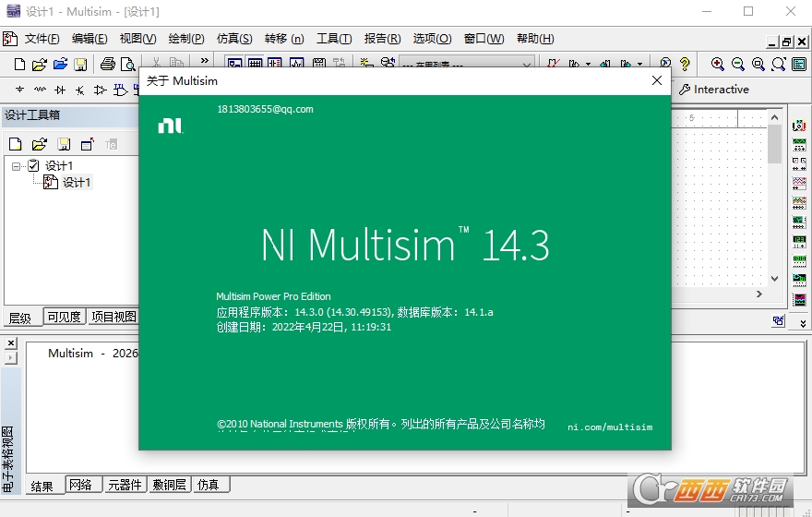Click the Zoom to area icon
This screenshot has height=517, width=812.
coord(758,65)
